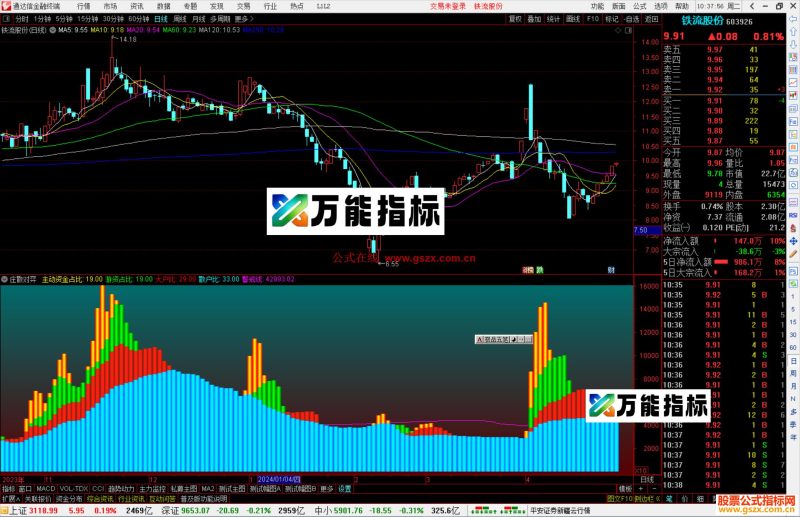Select the MA2 indicator tab

[208, 488]
